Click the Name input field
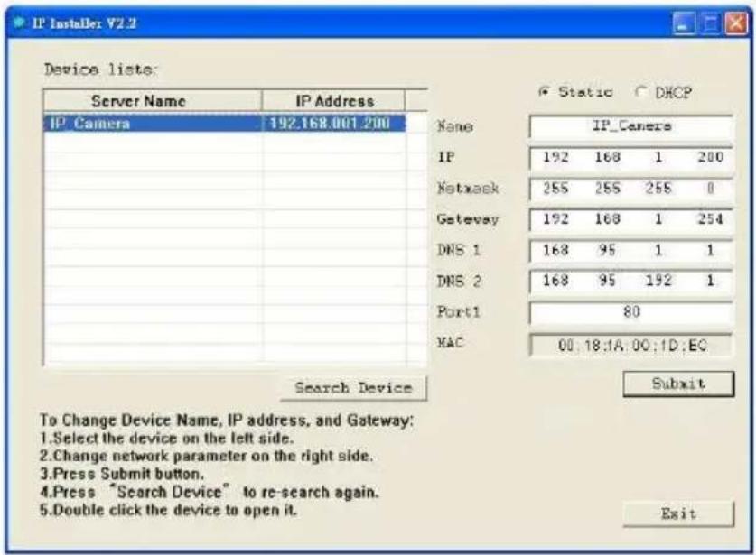Screen dimensions: 756x555 [x=630, y=126]
